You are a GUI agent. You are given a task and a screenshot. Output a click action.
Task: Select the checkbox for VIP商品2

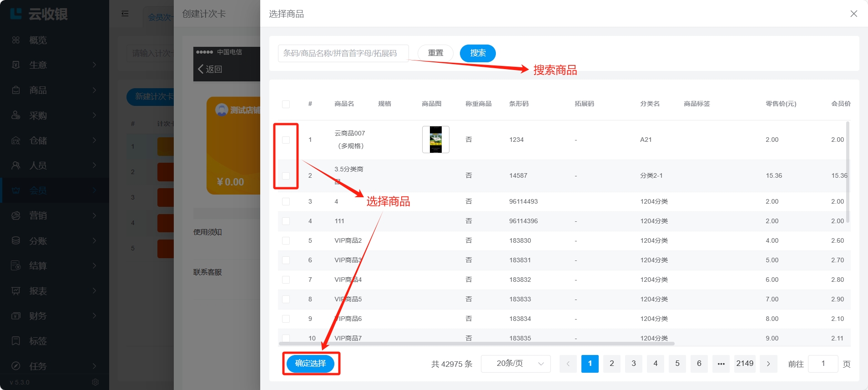click(286, 240)
